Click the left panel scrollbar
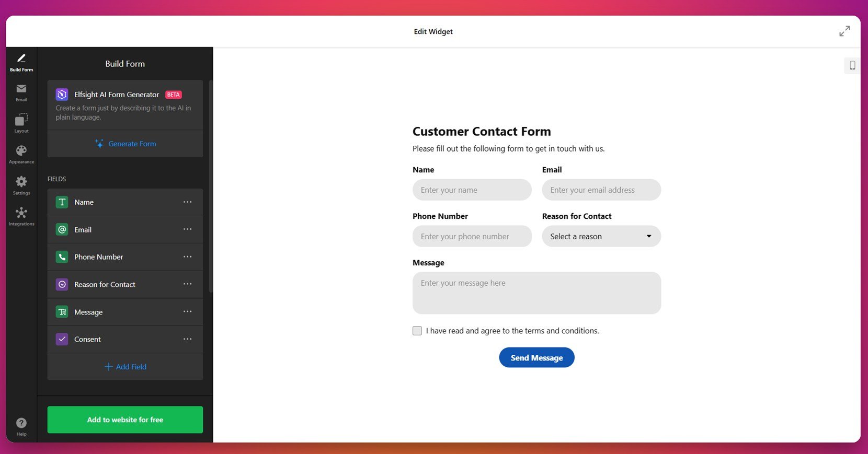 [211, 187]
